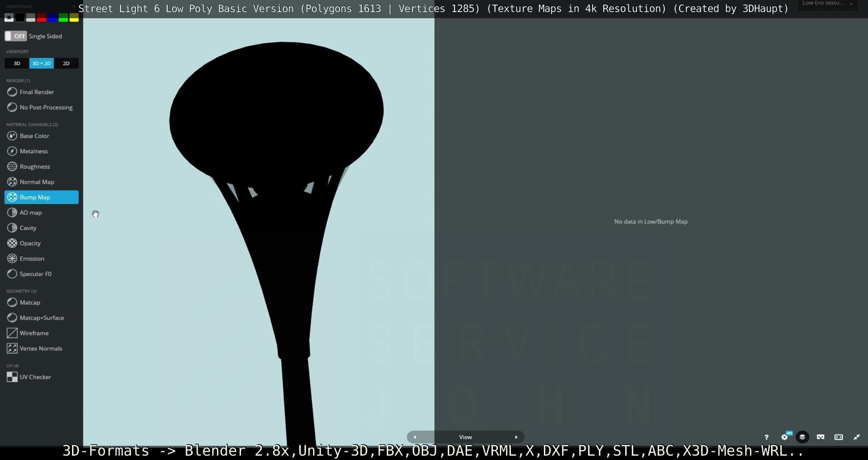868x460 pixels.
Task: Choose the Matcap+Surface geometry mode
Action: pyautogui.click(x=42, y=318)
